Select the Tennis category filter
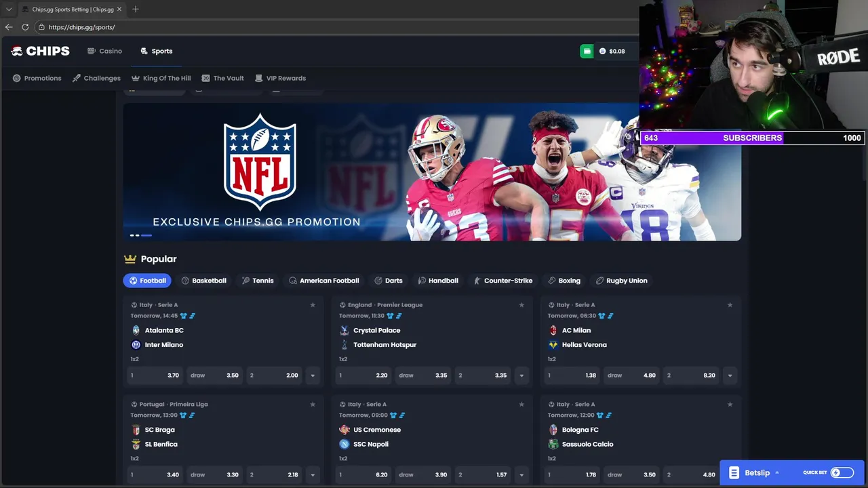 click(258, 281)
